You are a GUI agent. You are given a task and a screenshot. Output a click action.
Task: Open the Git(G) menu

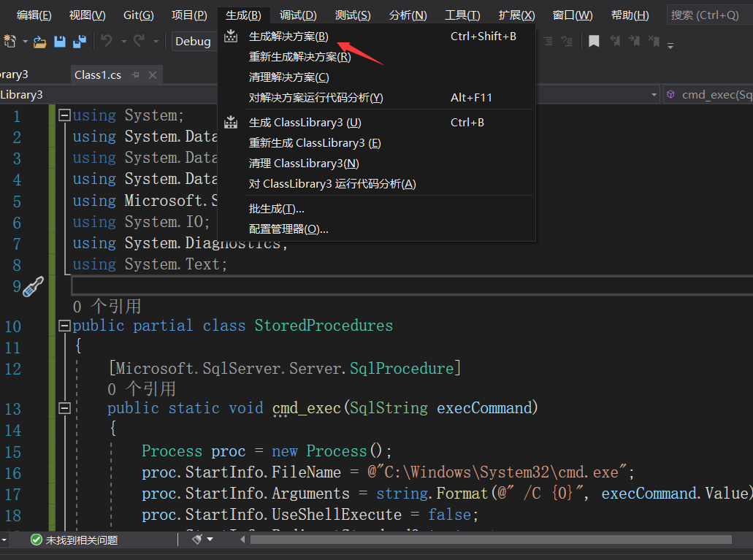tap(138, 15)
